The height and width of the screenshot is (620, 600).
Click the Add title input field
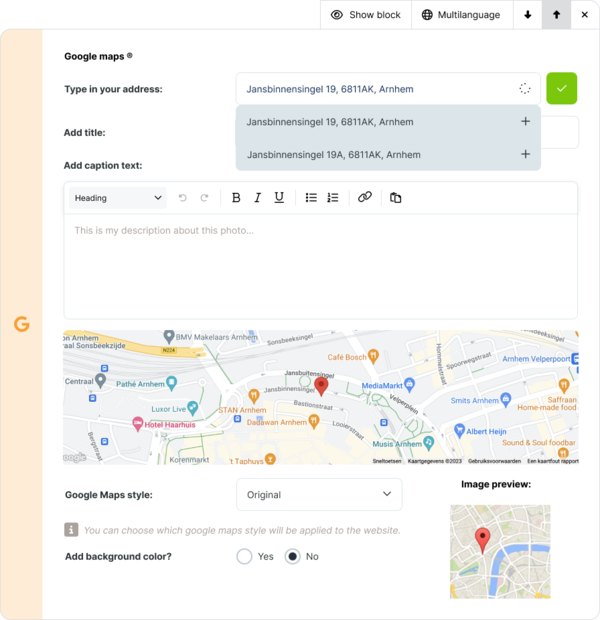(x=560, y=132)
